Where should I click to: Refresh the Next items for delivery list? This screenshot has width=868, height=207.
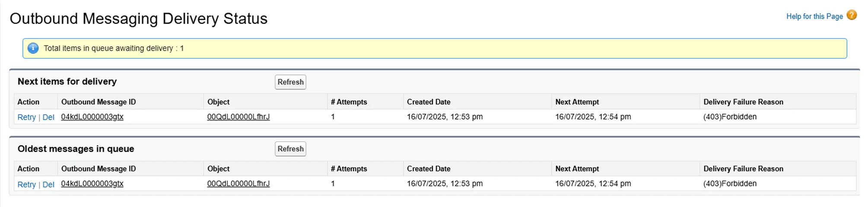coord(290,82)
